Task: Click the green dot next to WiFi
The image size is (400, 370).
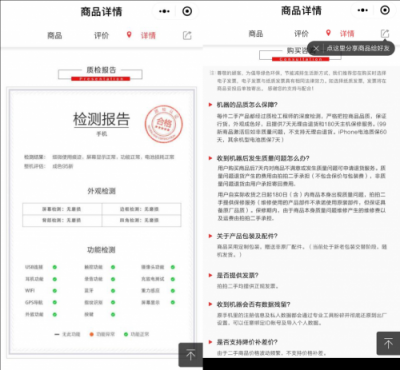Action: pyautogui.click(x=55, y=291)
